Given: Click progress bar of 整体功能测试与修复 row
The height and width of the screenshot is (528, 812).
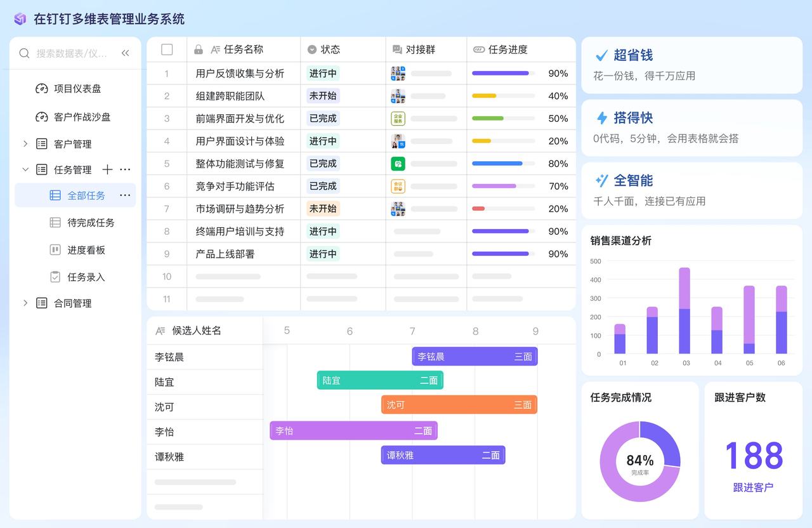Looking at the screenshot, I should coord(503,164).
